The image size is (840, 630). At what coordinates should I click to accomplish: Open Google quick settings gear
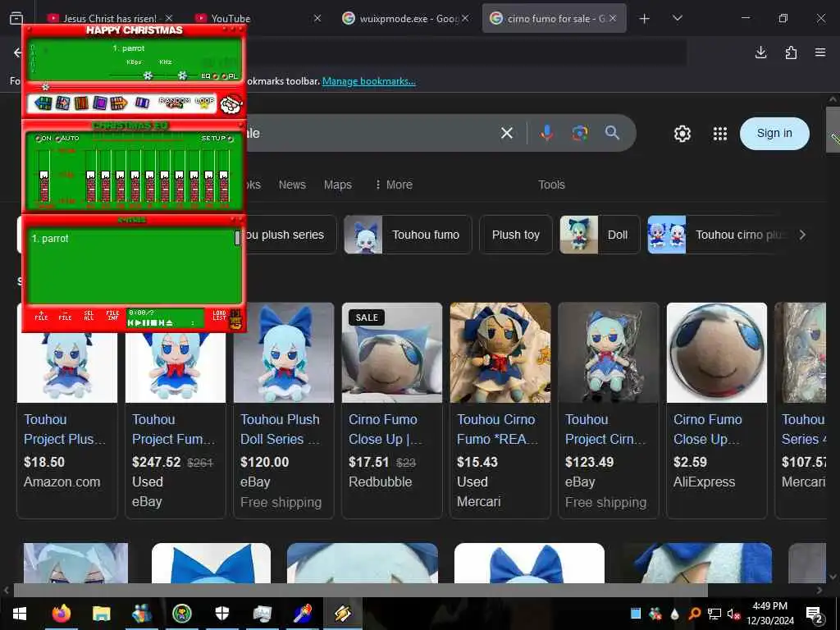682,134
